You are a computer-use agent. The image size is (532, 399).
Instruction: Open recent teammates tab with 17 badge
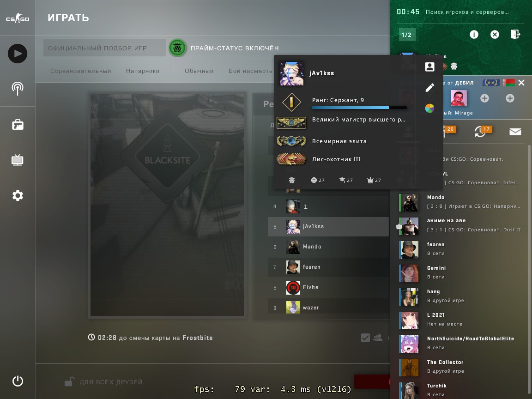pyautogui.click(x=483, y=131)
